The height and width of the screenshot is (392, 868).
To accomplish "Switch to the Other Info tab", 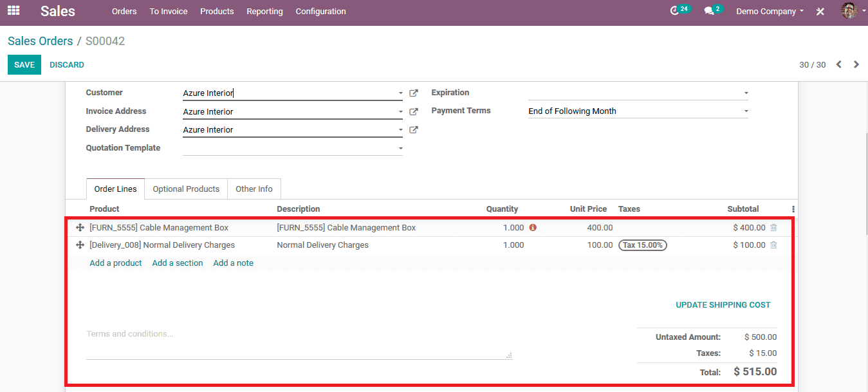I will click(x=254, y=189).
